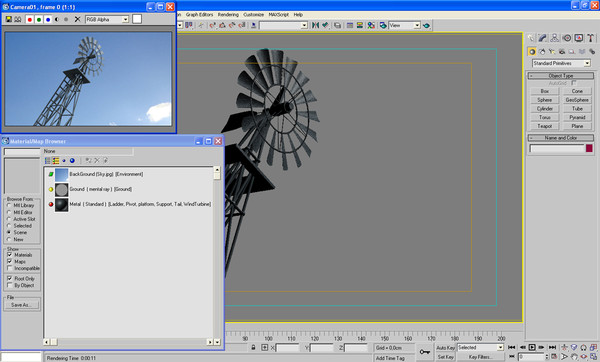The width and height of the screenshot is (600, 362).
Task: Switch browser to View List mode
Action: point(47,161)
